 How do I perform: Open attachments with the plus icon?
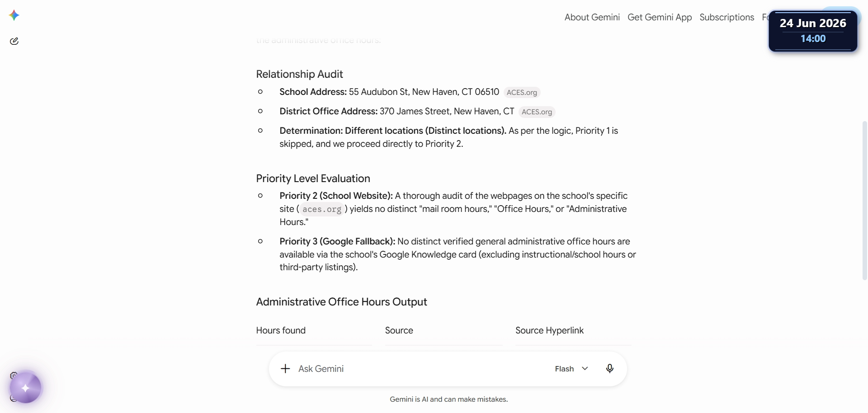pos(285,369)
